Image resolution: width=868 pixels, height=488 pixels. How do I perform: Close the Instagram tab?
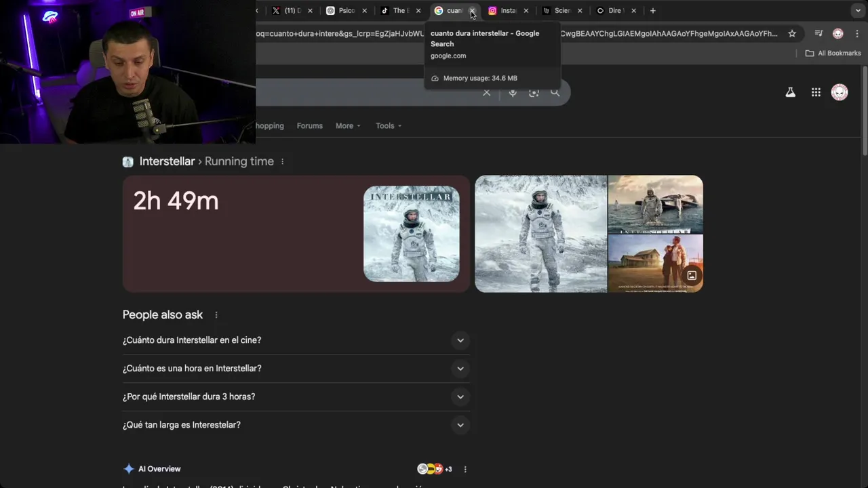pos(526,10)
